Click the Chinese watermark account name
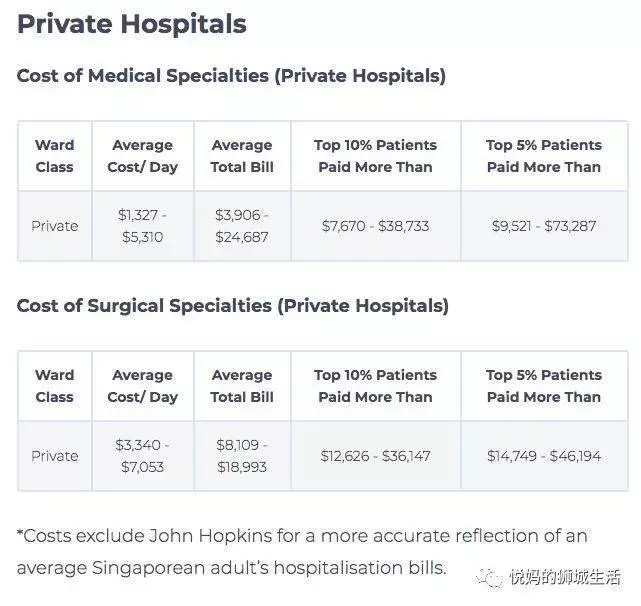This screenshot has width=641, height=606. 565,577
